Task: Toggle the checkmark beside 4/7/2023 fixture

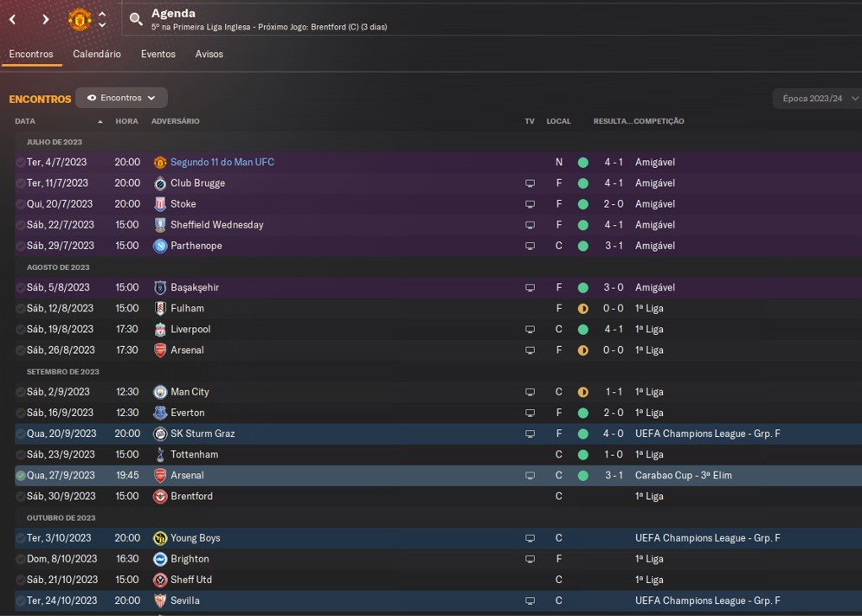Action: click(x=20, y=163)
